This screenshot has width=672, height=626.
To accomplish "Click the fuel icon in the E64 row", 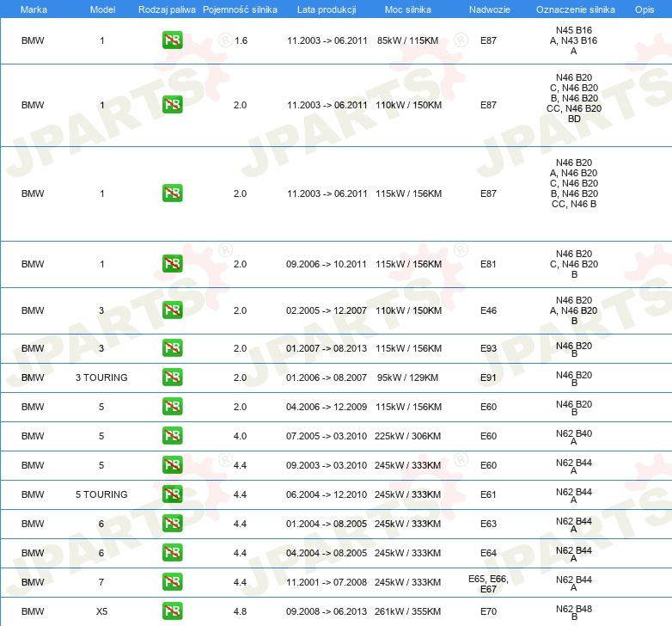I will point(172,553).
